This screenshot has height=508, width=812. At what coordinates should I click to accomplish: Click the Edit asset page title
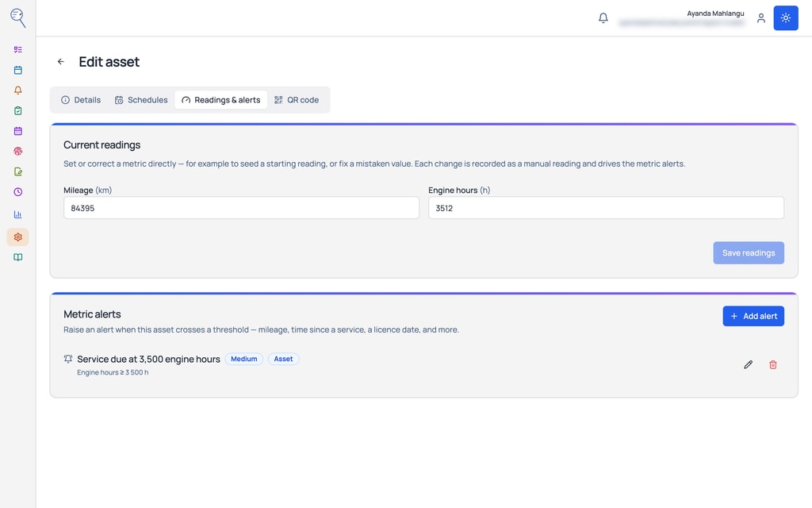click(109, 62)
